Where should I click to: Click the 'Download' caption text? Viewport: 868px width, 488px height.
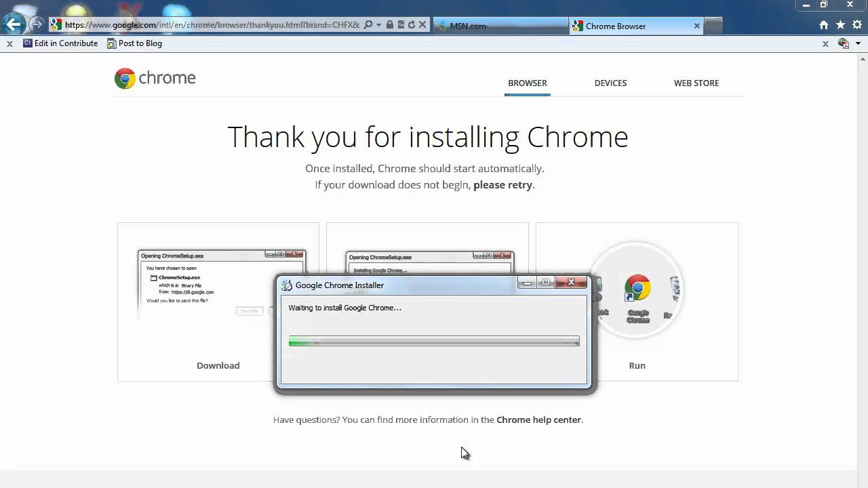pos(218,365)
